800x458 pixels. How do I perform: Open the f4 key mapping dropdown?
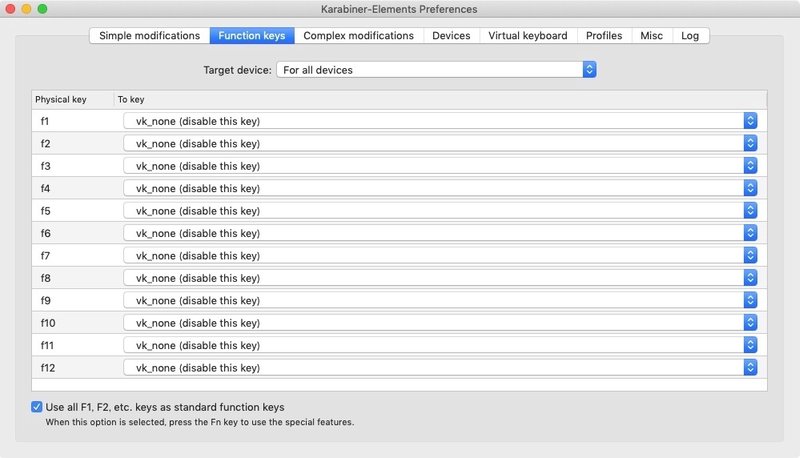[440, 189]
